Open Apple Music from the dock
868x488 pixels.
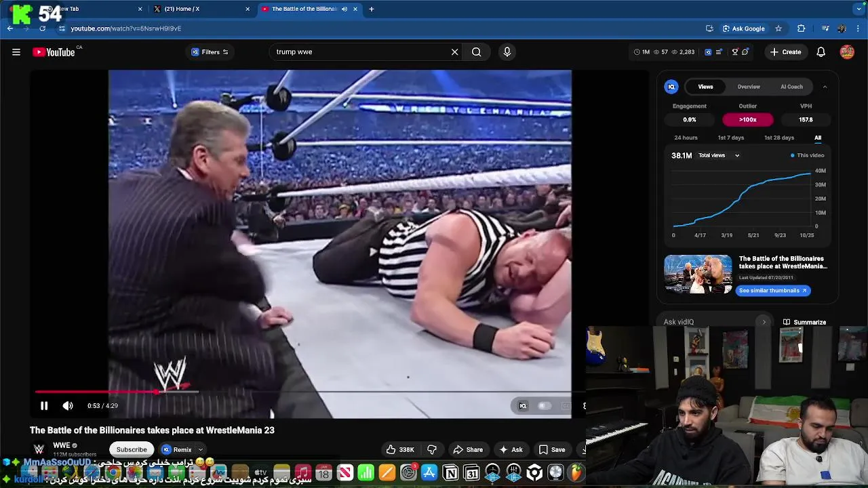pyautogui.click(x=303, y=472)
